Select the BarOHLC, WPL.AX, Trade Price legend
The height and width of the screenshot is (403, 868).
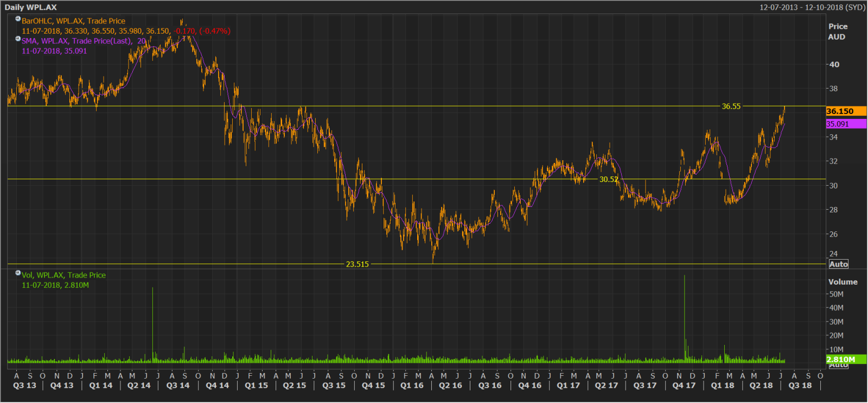click(73, 21)
